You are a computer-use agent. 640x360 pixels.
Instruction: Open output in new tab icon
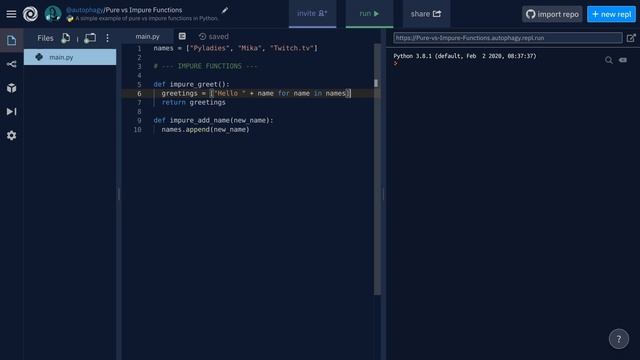631,38
